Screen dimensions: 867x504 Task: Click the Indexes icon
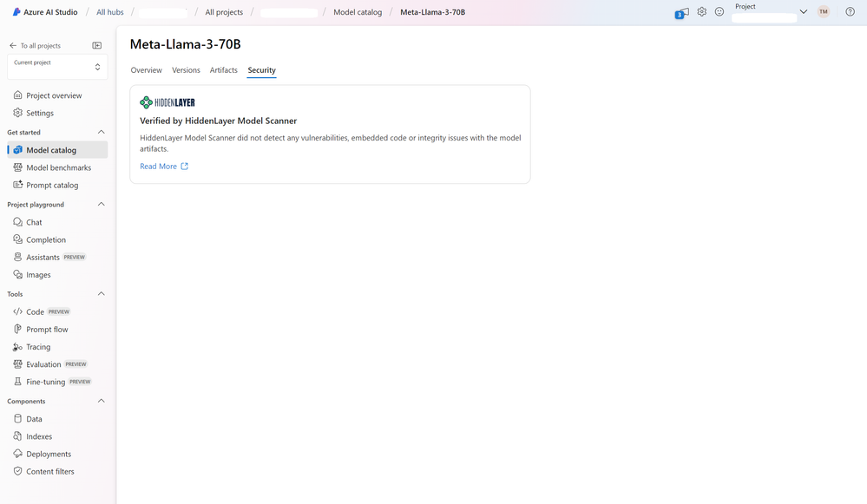point(17,436)
